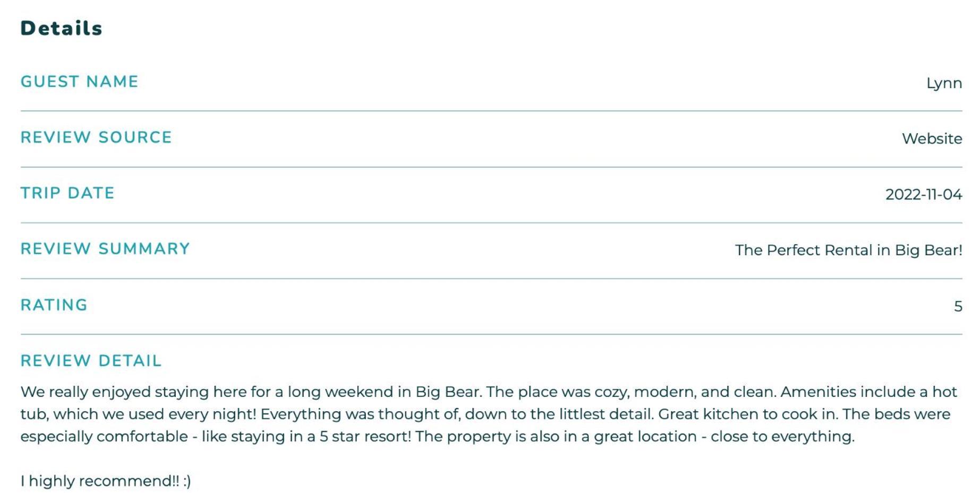Click the Website review source value
980x502 pixels.
[932, 139]
